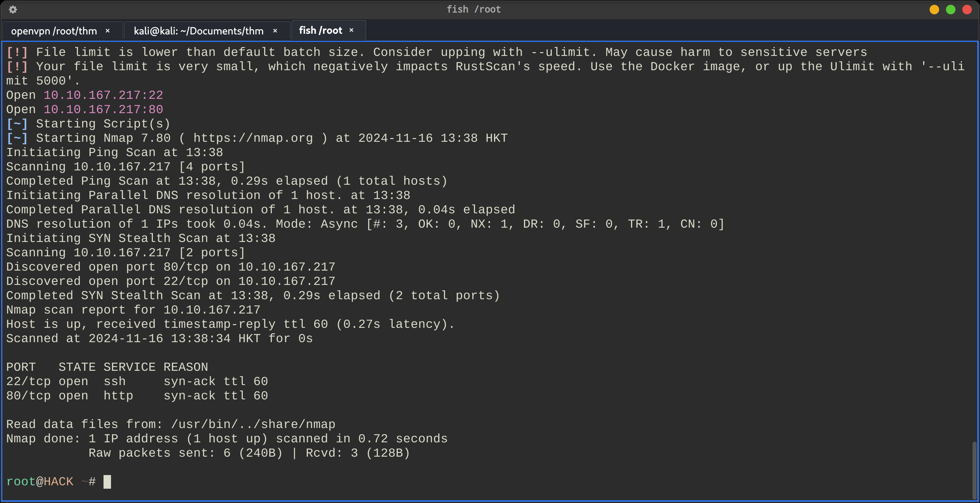Click the terminal vertical scrollbar thumb
This screenshot has width=980, height=503.
tap(974, 470)
